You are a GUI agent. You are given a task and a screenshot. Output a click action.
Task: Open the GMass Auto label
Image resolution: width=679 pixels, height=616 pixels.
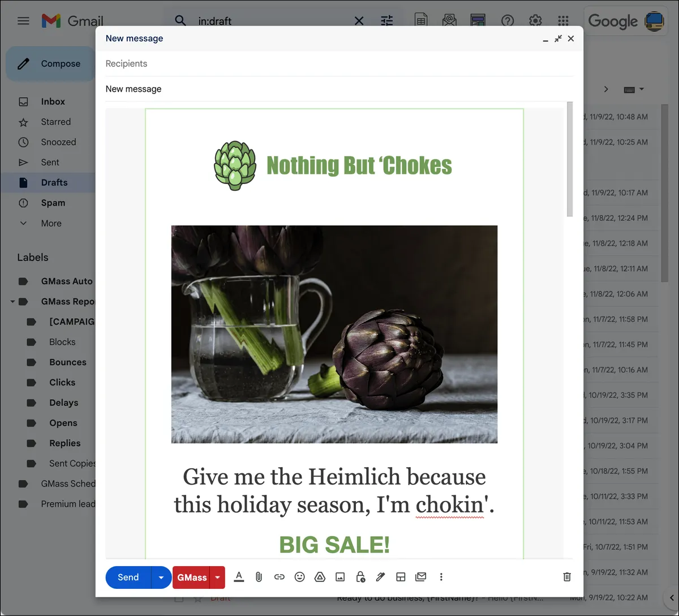[66, 281]
